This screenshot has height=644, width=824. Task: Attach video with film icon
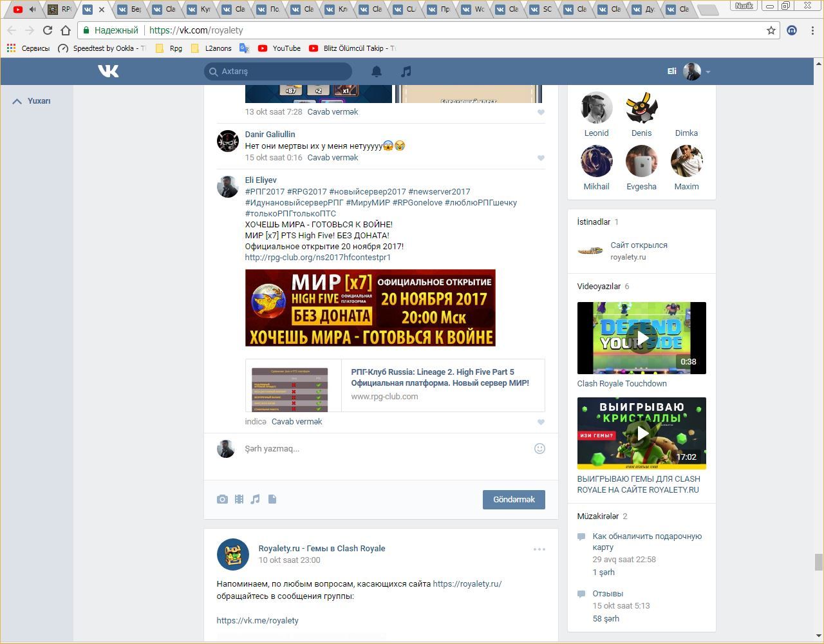coord(239,499)
